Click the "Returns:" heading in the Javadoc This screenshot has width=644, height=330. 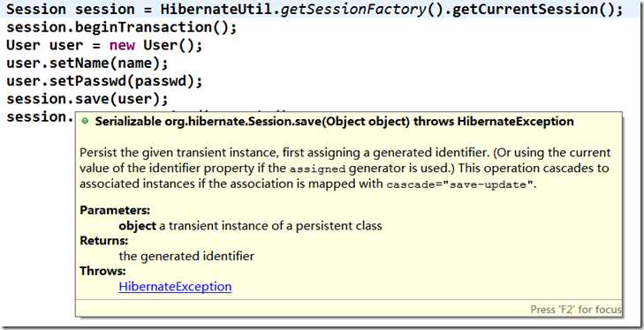tap(104, 241)
